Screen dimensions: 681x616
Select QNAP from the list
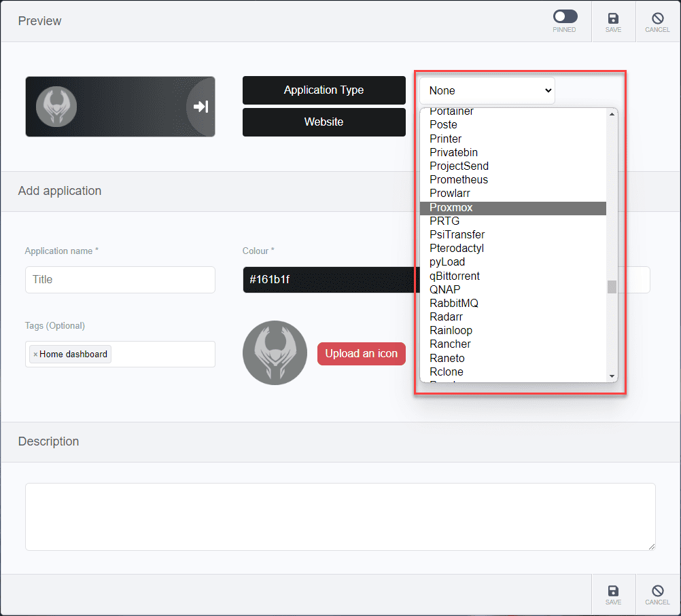pos(513,289)
